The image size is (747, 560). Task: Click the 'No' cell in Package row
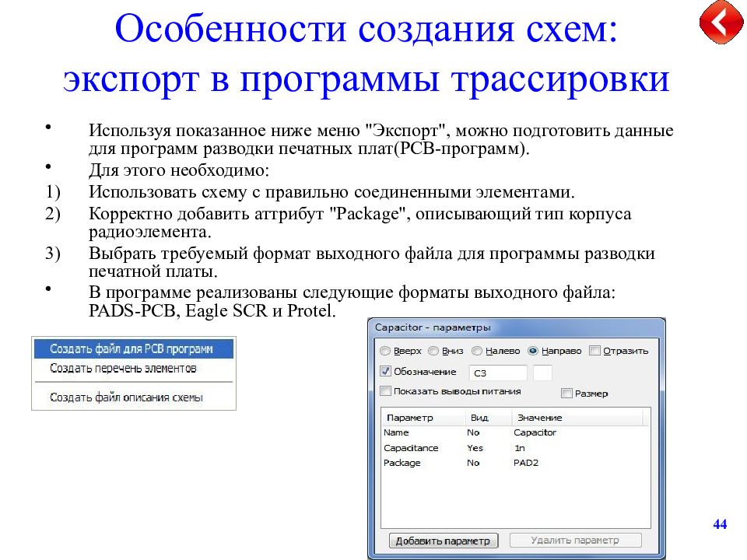[x=473, y=462]
